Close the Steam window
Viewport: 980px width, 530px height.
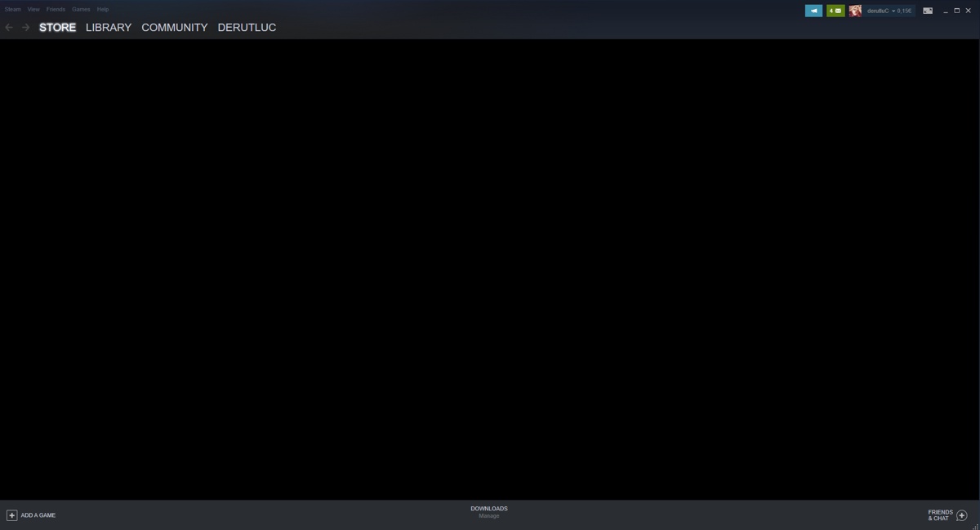tap(969, 11)
